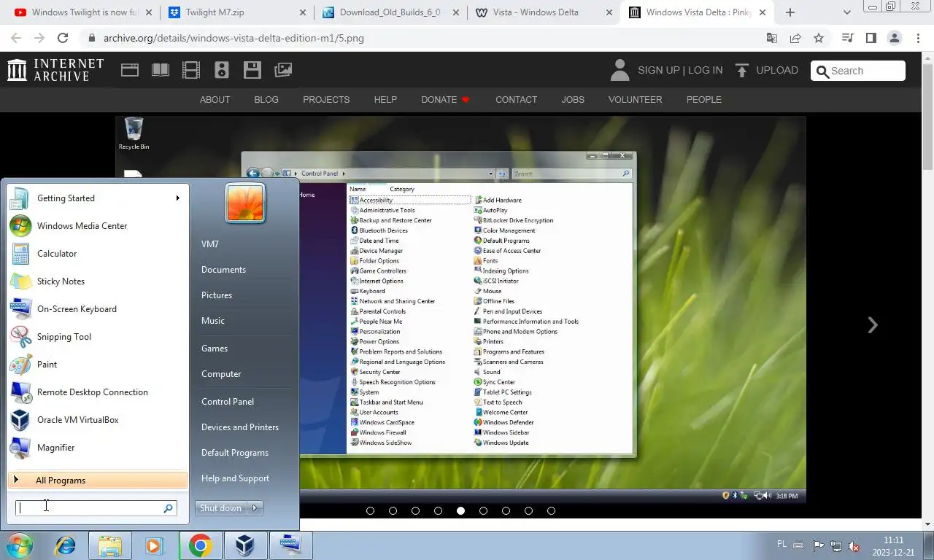
Task: Click the share this page icon
Action: [x=795, y=38]
